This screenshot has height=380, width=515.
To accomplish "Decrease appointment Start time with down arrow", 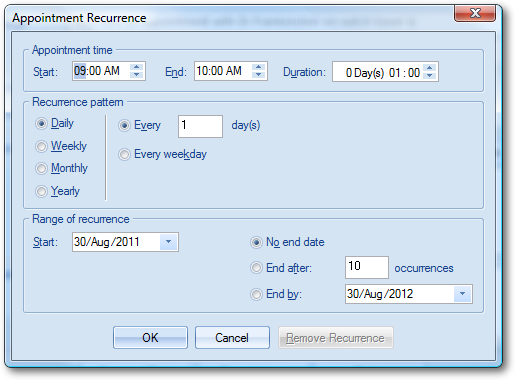I will coord(136,75).
